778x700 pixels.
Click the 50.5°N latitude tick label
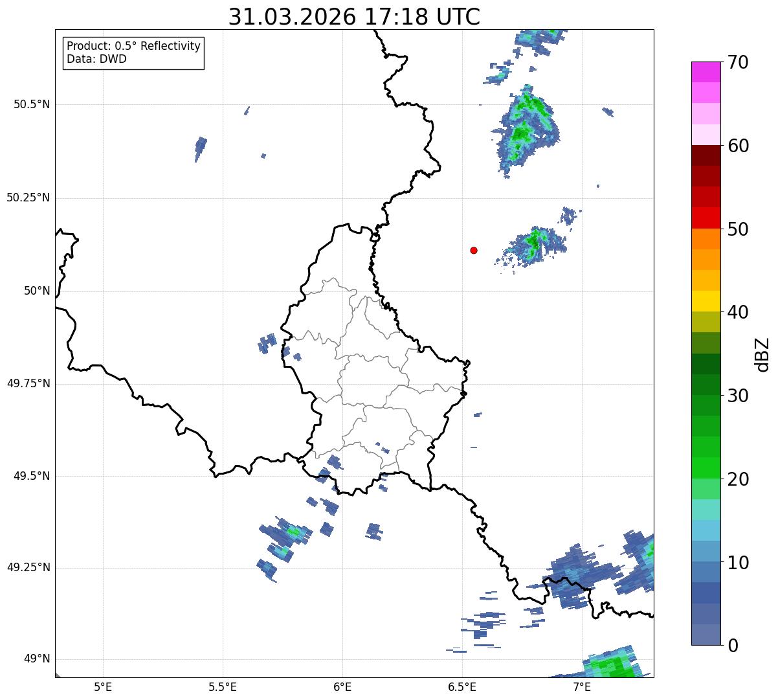(x=32, y=104)
